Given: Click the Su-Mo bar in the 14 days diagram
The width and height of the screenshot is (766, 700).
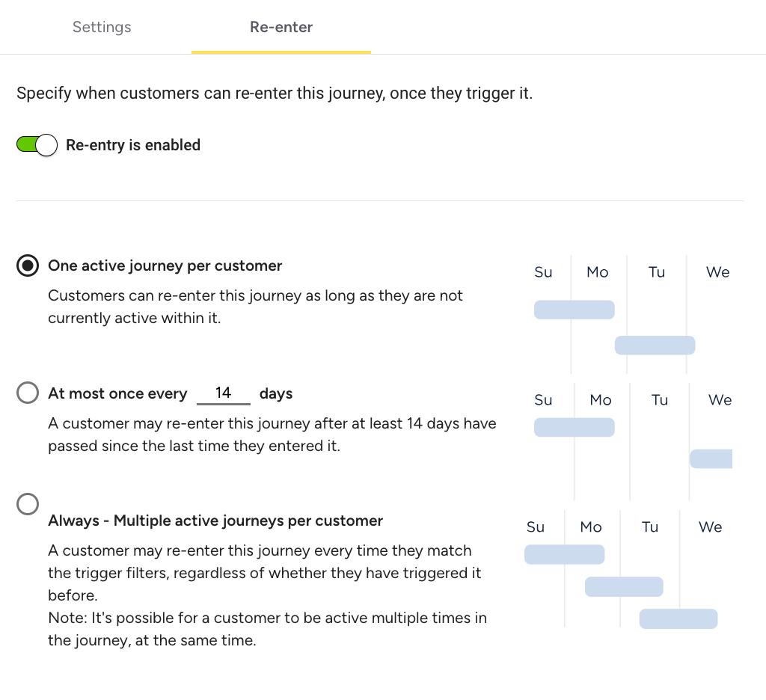Looking at the screenshot, I should tap(574, 428).
